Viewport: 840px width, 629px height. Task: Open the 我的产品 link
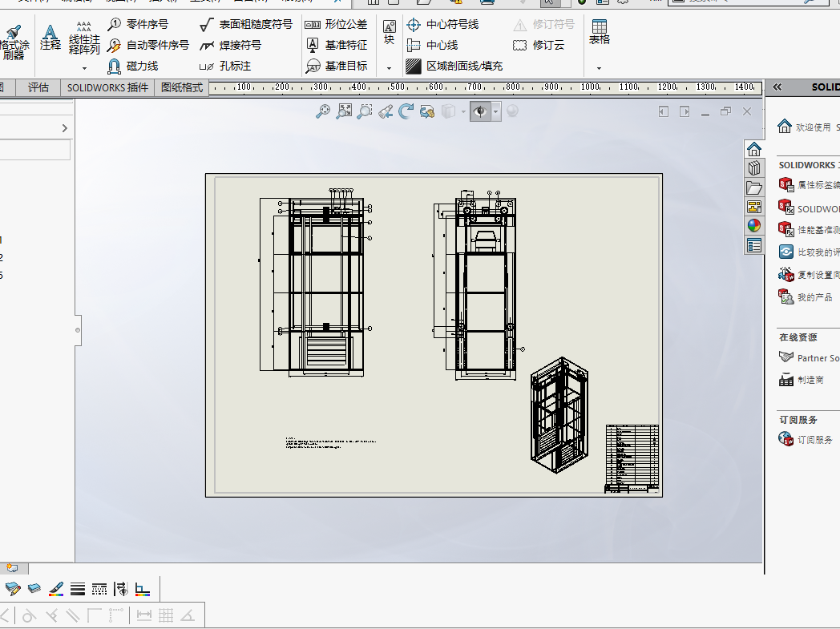(815, 297)
